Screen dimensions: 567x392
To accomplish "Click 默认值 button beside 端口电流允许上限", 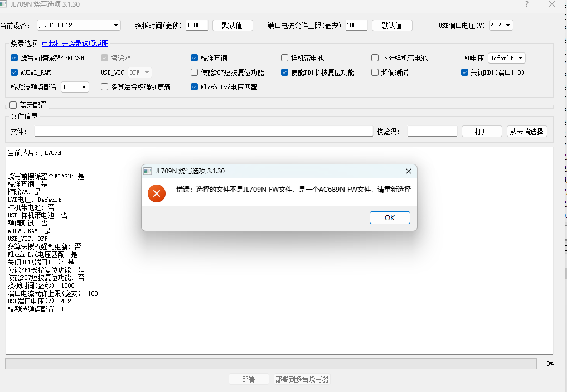I will (392, 25).
